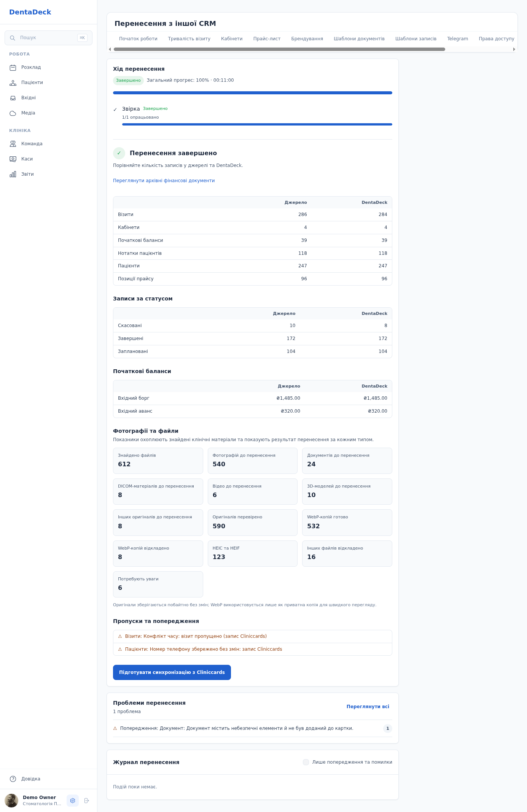
Task: Click the Відео до перенесення 6 card
Action: pos(253,491)
